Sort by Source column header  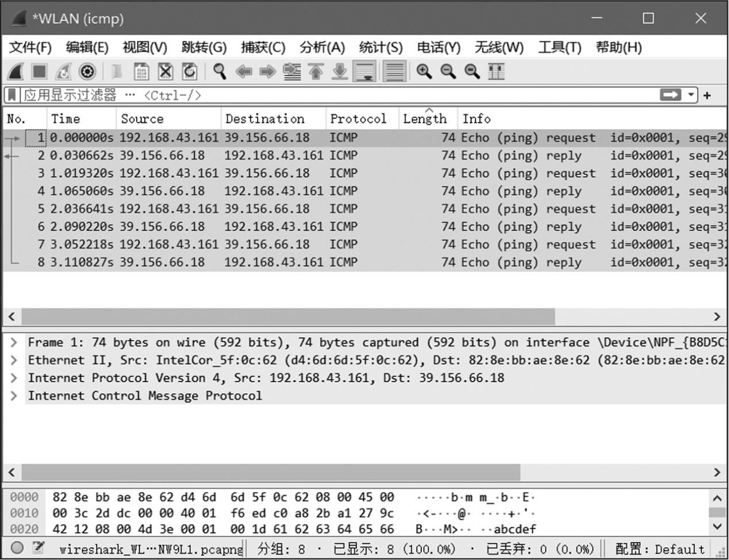[x=169, y=118]
